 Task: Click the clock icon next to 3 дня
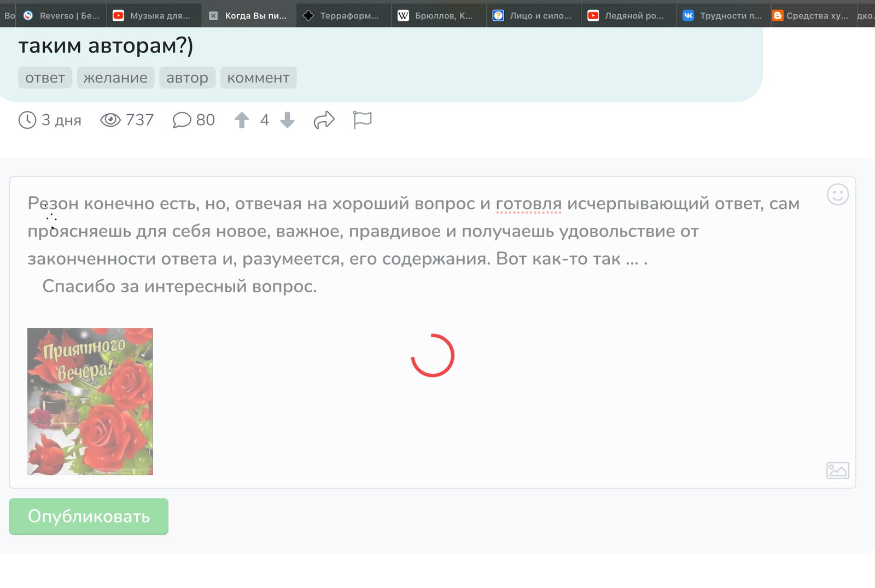point(27,120)
